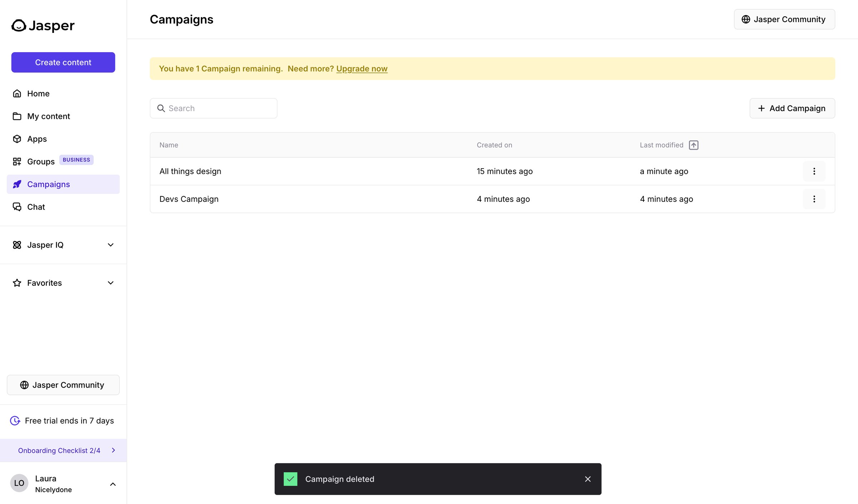This screenshot has width=858, height=504.
Task: Click the Campaigns rocket icon
Action: click(17, 184)
